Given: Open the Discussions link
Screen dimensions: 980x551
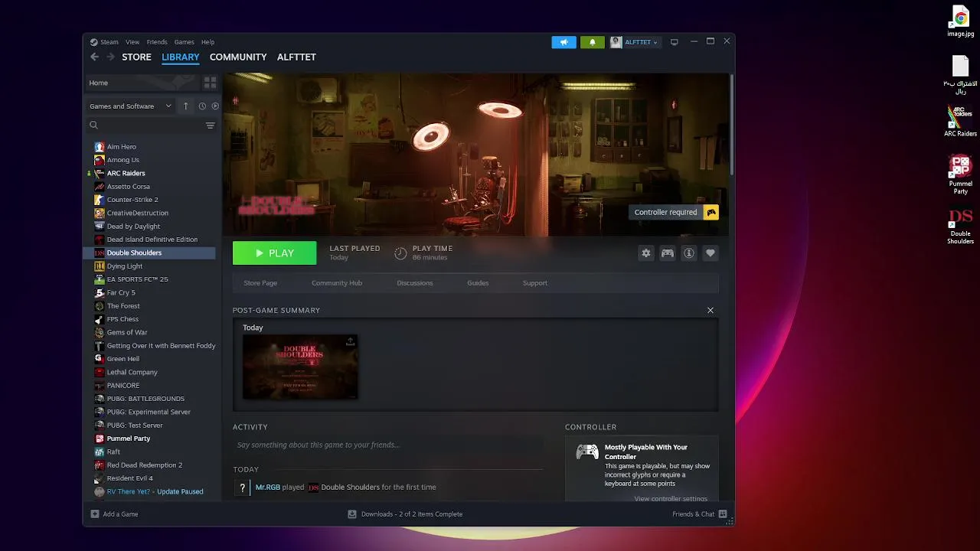Looking at the screenshot, I should 415,283.
